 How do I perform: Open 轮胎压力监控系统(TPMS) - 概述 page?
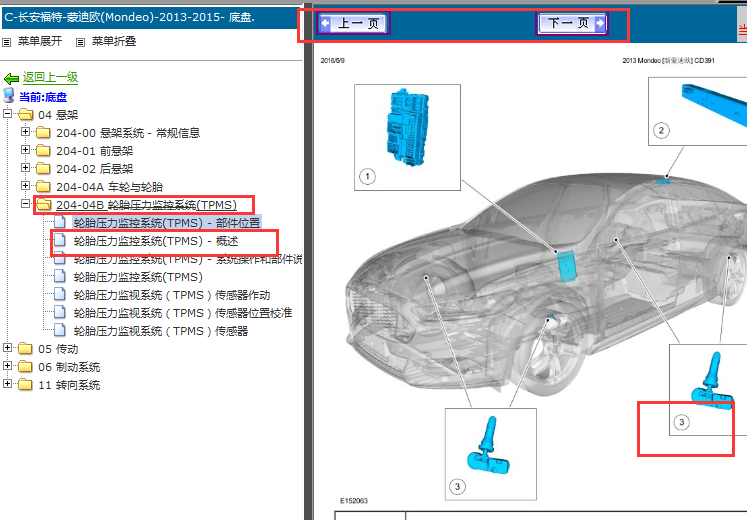(156, 241)
